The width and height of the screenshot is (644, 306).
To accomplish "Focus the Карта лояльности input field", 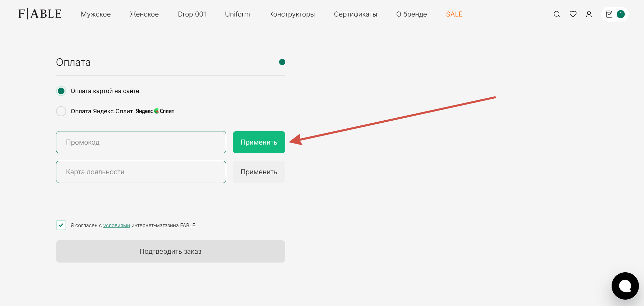I will click(x=141, y=172).
